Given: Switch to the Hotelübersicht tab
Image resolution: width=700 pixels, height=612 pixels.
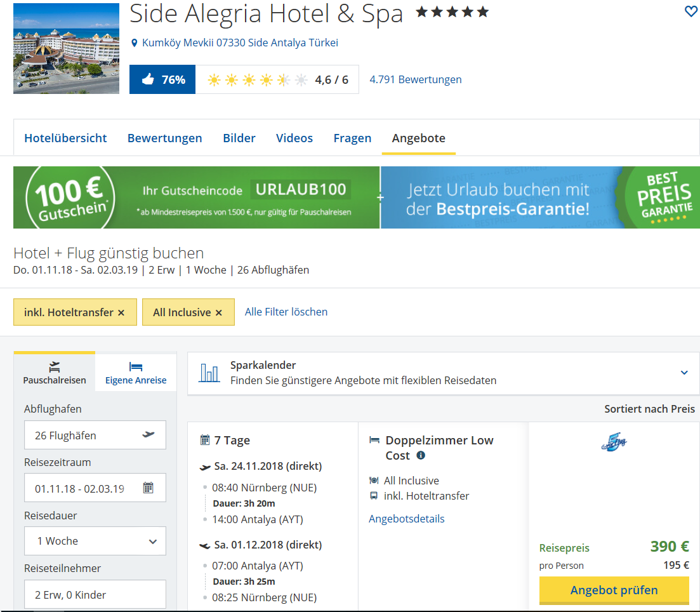Looking at the screenshot, I should (65, 138).
